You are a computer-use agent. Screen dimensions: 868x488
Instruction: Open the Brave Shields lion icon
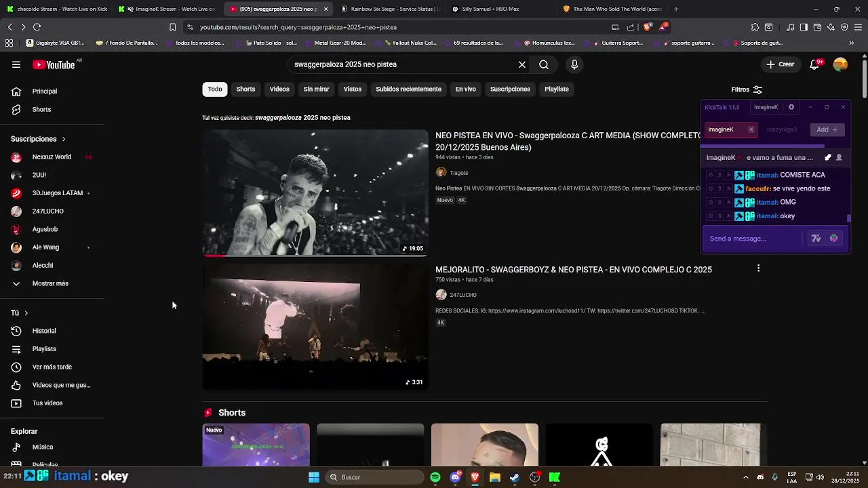coord(646,27)
